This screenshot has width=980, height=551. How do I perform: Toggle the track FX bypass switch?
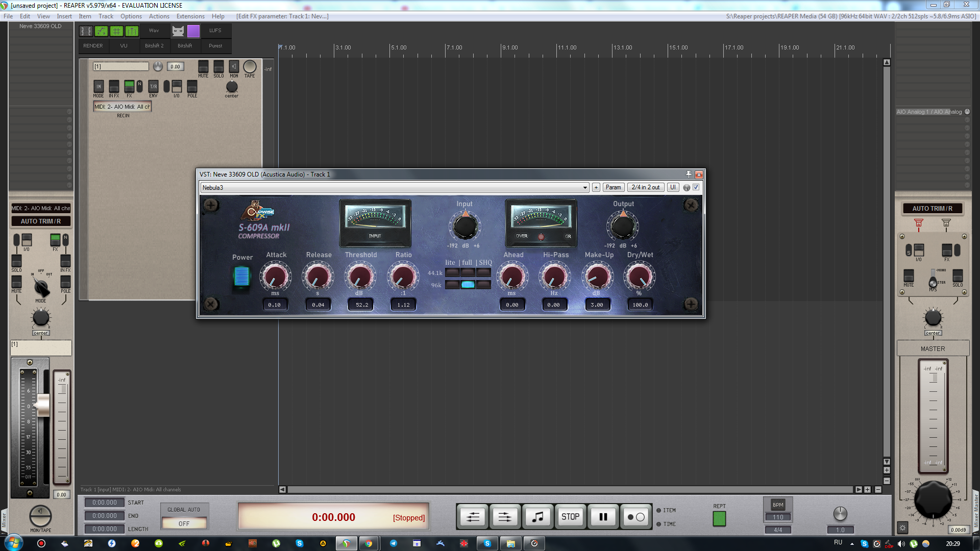(x=129, y=86)
